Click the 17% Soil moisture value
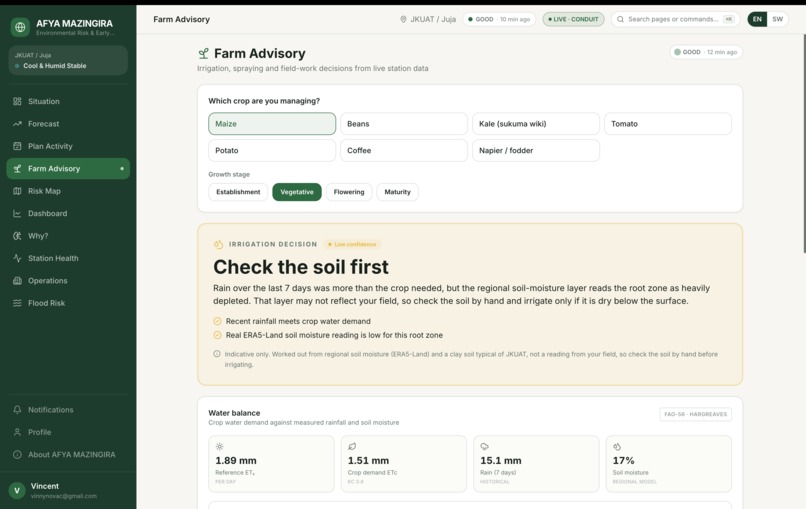The height and width of the screenshot is (509, 806). [624, 460]
